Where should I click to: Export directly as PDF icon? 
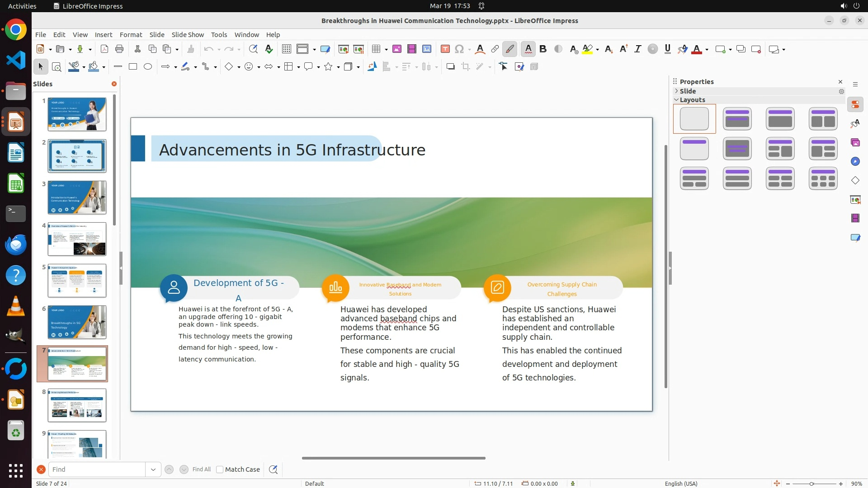(x=104, y=49)
